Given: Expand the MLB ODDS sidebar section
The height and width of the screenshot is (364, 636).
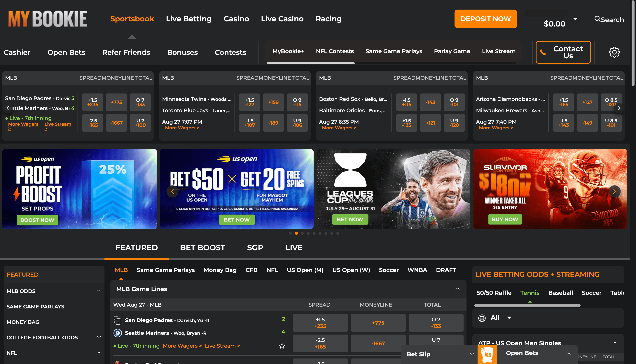Looking at the screenshot, I should coord(99,291).
